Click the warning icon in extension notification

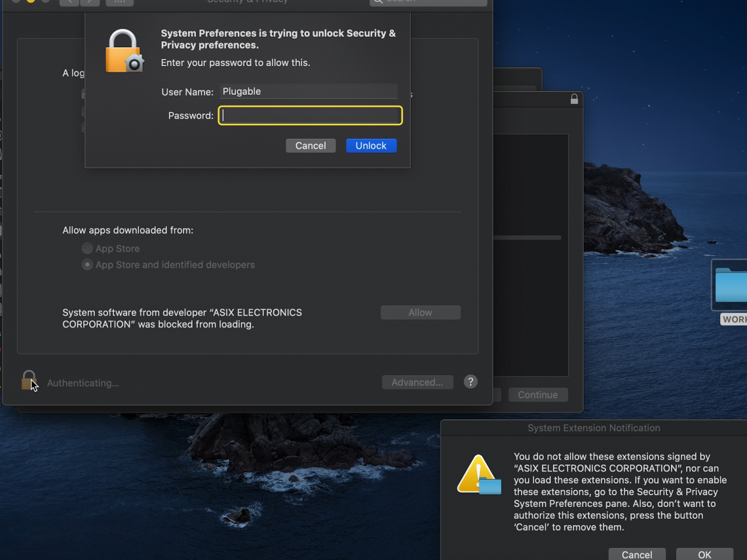click(x=479, y=474)
